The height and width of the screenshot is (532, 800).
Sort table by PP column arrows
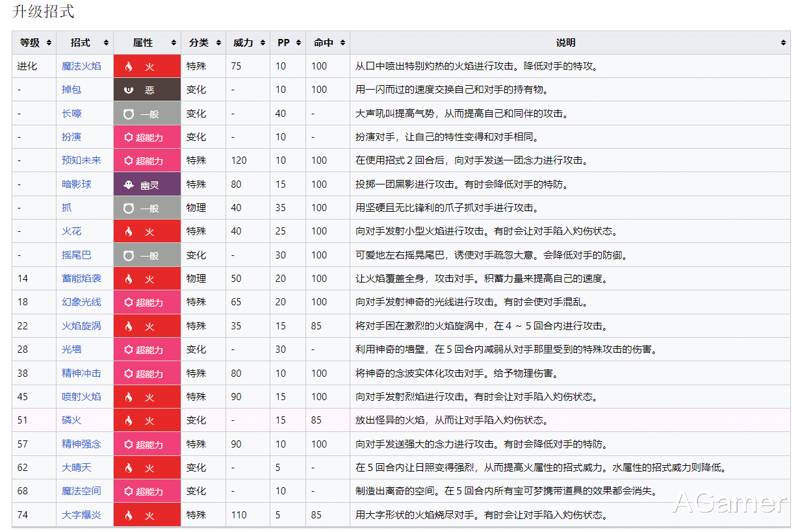tap(298, 43)
